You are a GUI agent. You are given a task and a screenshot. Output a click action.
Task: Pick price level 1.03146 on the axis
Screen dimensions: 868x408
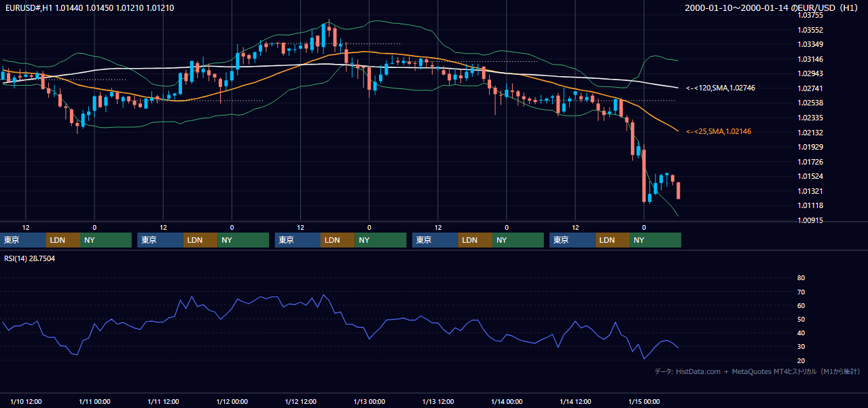(x=810, y=59)
